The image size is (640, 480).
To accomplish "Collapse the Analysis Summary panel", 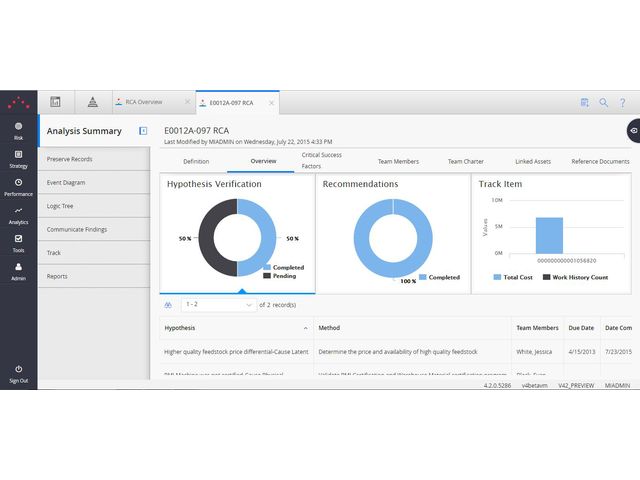I will (x=143, y=131).
